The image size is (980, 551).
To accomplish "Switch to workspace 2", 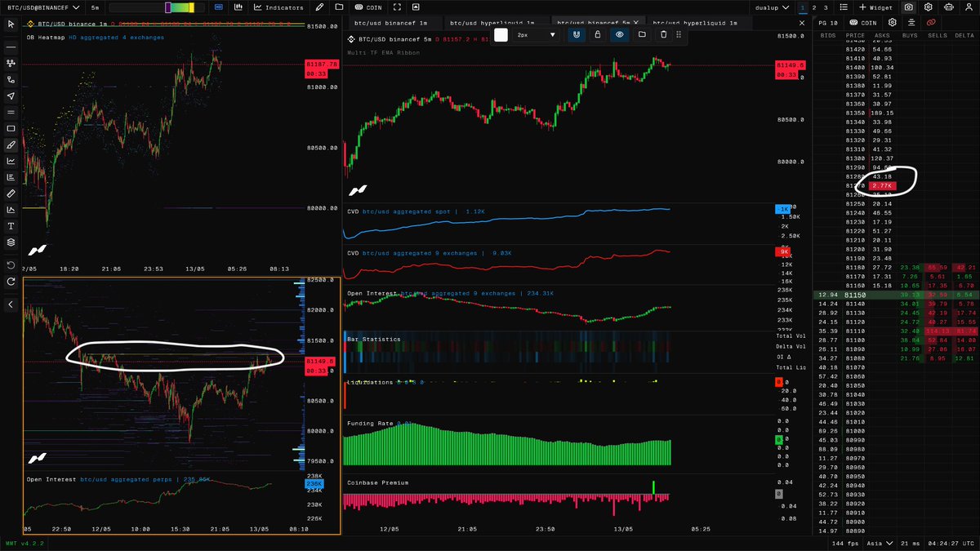I will coord(814,7).
